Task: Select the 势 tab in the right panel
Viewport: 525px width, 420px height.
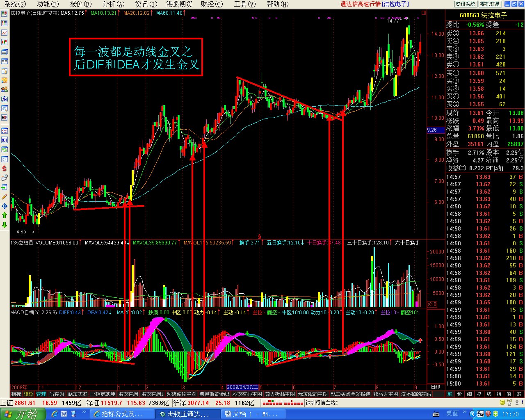Action: point(489,394)
